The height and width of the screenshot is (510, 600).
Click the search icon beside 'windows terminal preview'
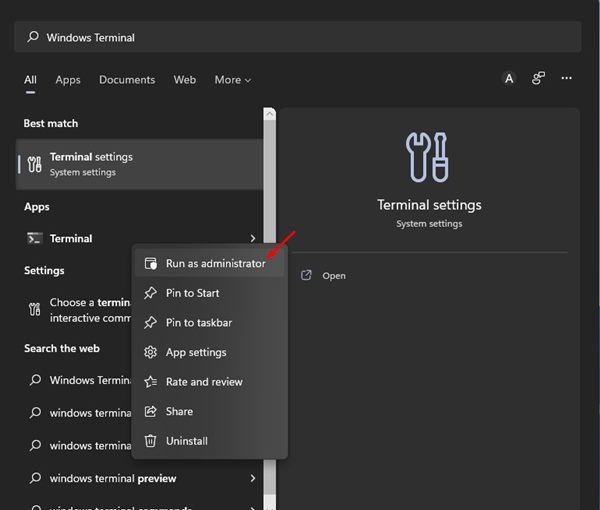pos(35,478)
